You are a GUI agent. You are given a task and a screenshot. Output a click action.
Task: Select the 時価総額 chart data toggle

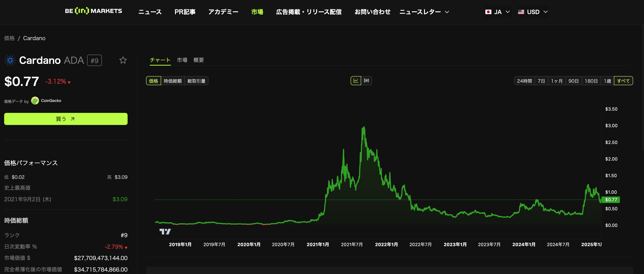point(173,81)
